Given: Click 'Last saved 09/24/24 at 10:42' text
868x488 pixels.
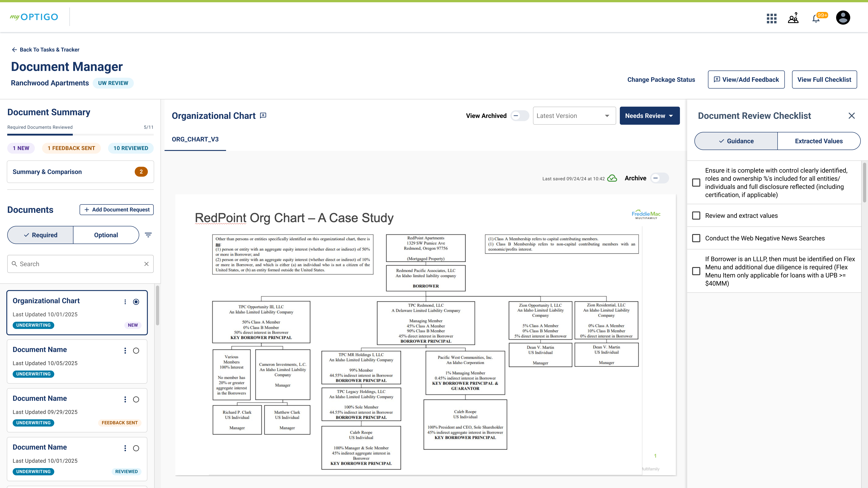Looking at the screenshot, I should [573, 179].
